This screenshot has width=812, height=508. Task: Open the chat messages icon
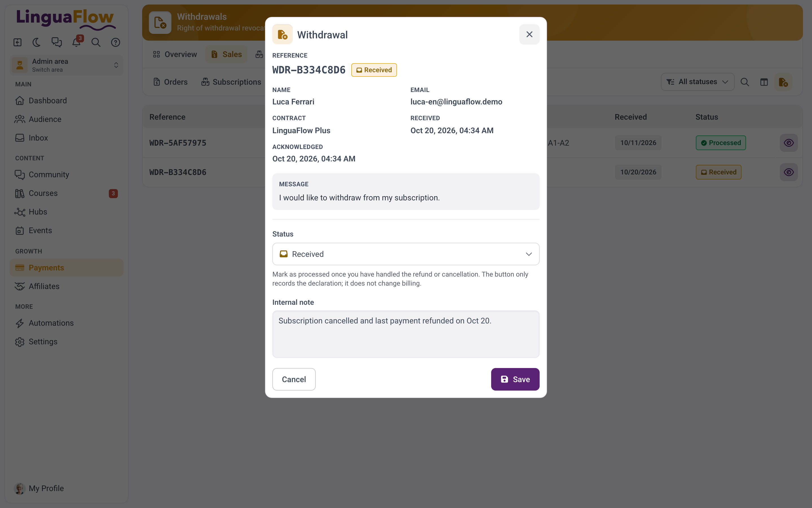tap(56, 42)
